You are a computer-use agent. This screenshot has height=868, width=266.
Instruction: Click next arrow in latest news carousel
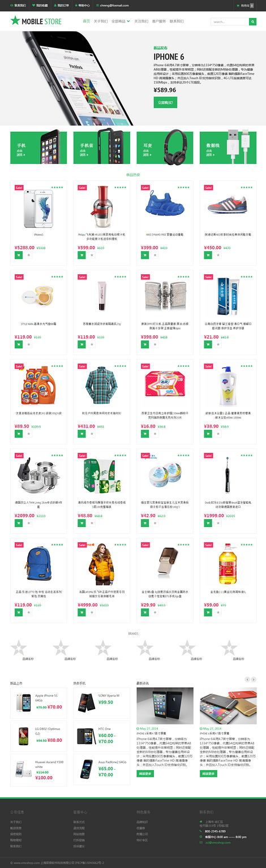pos(254,679)
